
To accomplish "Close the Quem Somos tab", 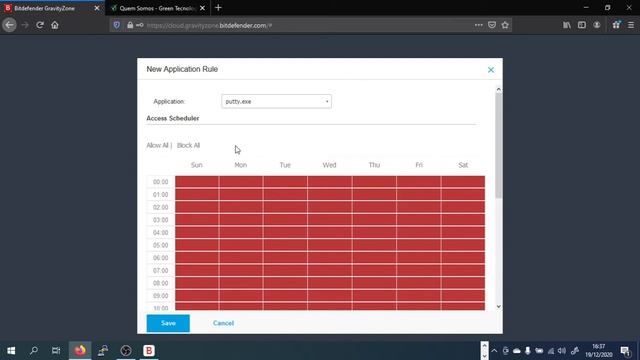I will [202, 8].
